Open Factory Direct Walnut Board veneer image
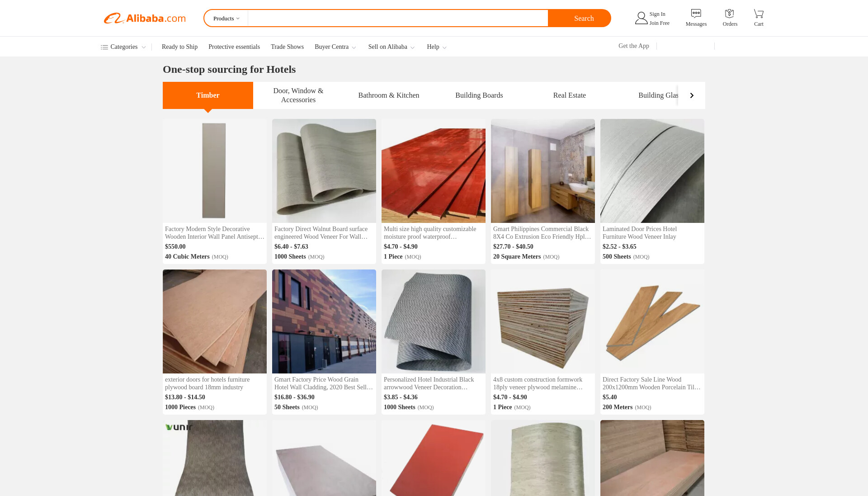The height and width of the screenshot is (496, 868). 324,171
